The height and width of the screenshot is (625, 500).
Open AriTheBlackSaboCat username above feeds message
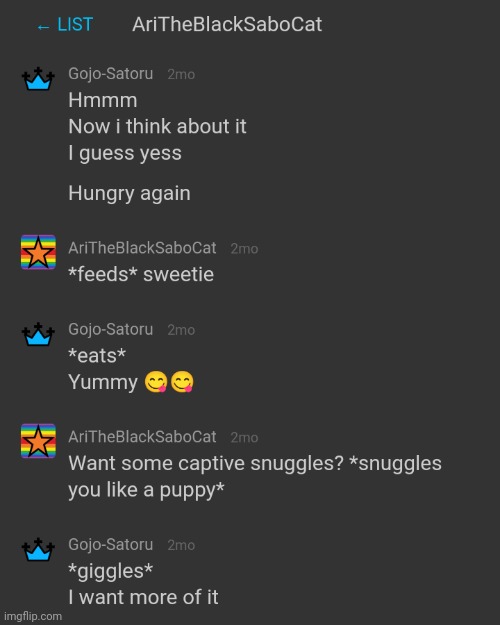pos(142,248)
